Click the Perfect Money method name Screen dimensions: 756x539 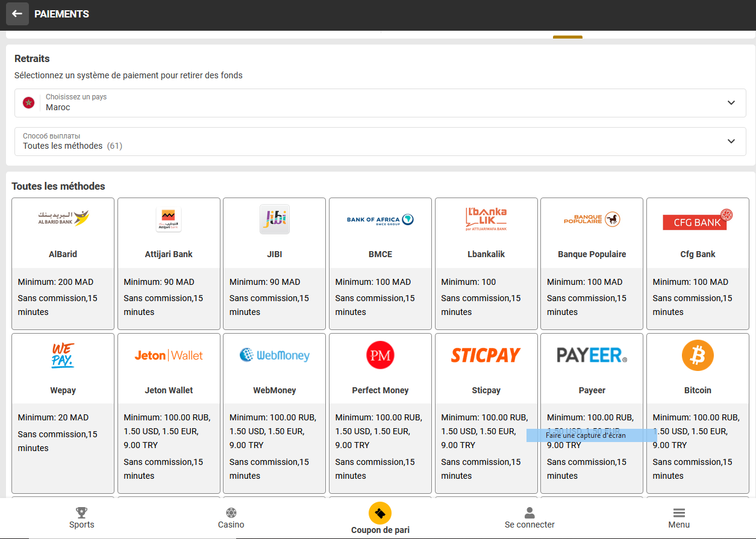[x=380, y=390]
